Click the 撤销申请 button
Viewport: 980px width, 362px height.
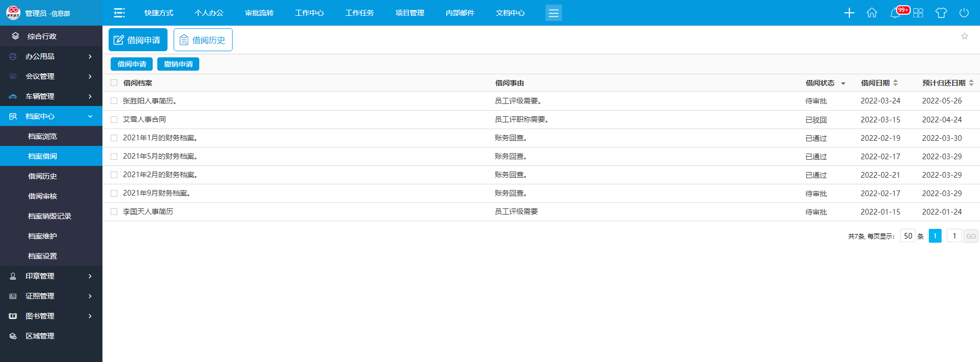pyautogui.click(x=178, y=64)
